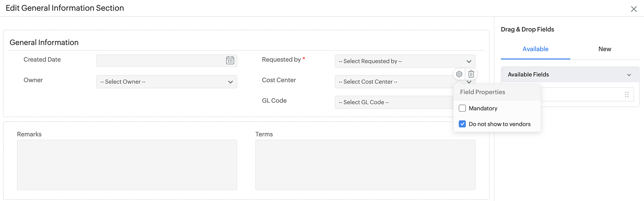This screenshot has height=201, width=644.
Task: Click inside the Terms text area
Action: pyautogui.click(x=365, y=165)
